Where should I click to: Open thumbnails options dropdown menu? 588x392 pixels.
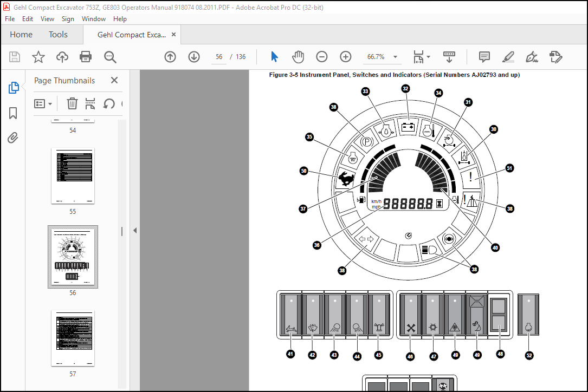43,103
